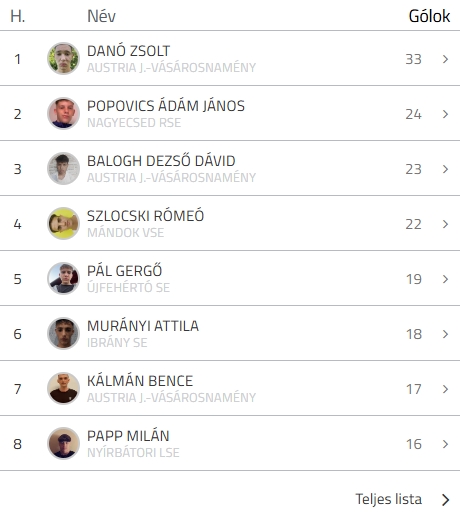Click Popovics Ádám János's avatar
Image resolution: width=460 pixels, height=514 pixels.
point(63,113)
